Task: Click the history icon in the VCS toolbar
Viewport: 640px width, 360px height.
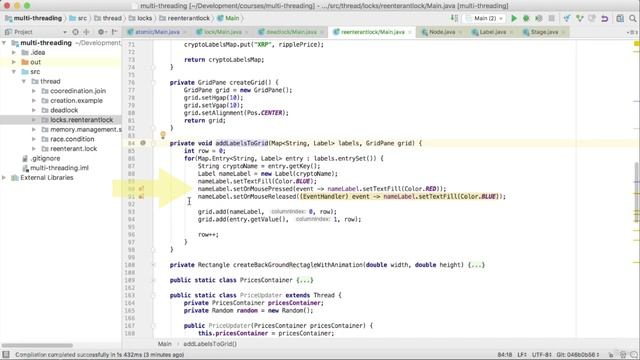Action: pos(592,18)
